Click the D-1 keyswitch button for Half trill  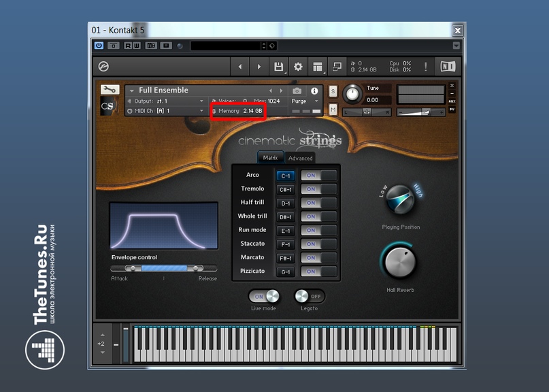pyautogui.click(x=285, y=203)
